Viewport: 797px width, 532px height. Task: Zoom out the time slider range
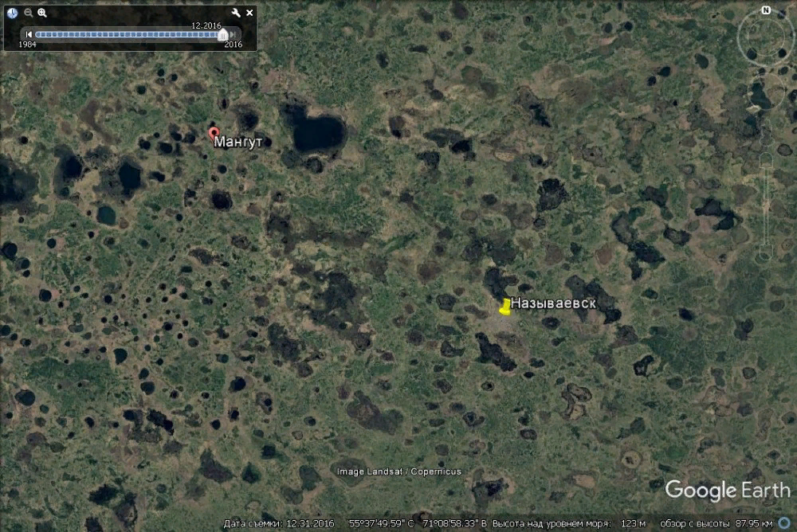29,13
